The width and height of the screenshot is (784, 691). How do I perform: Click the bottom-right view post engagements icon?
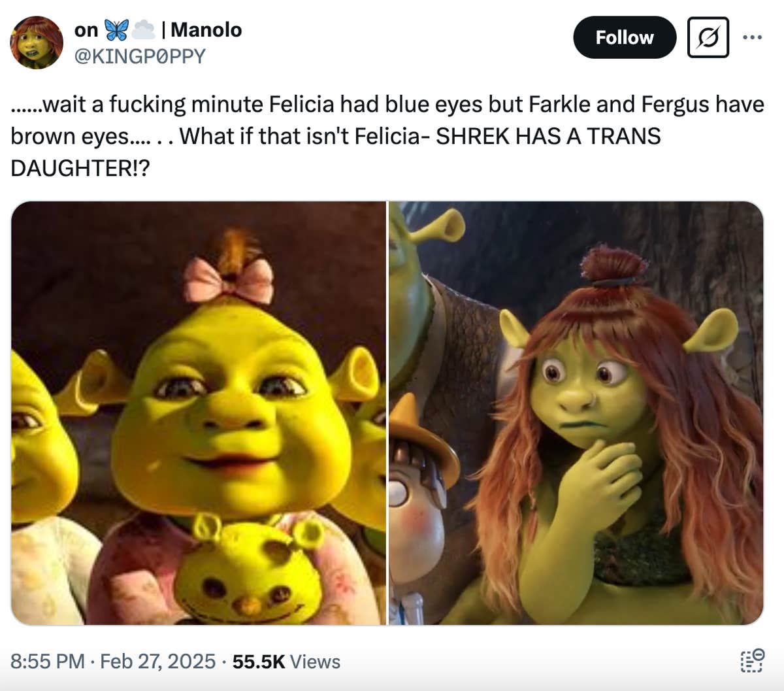tap(751, 662)
